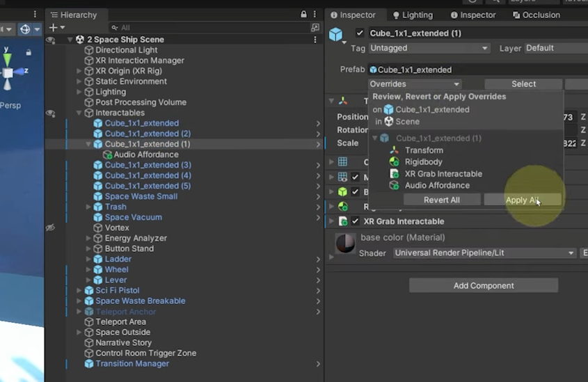The image size is (588, 382).
Task: Click the Box Collider green cube icon
Action: 343,191
